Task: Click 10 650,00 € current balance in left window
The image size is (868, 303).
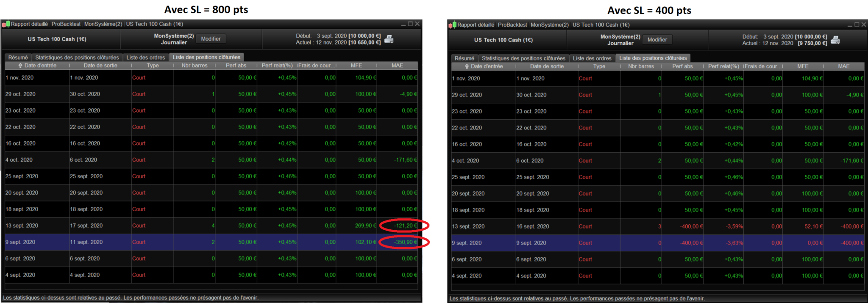Action: 364,42
